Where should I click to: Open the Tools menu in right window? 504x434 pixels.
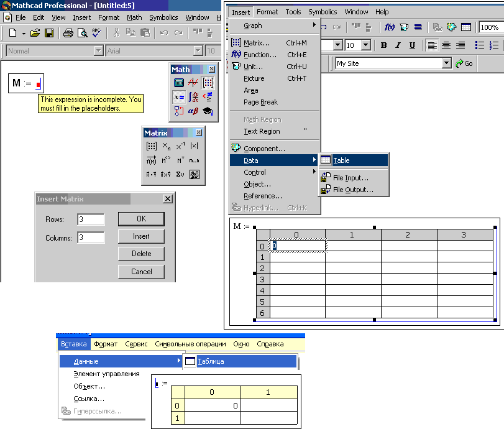coord(293,12)
